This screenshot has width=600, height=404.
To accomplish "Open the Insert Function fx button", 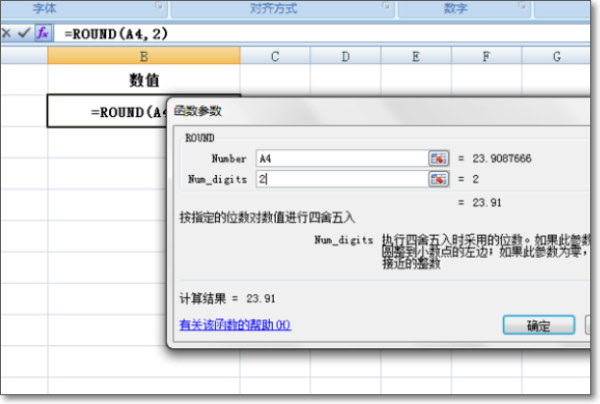I will click(x=42, y=33).
